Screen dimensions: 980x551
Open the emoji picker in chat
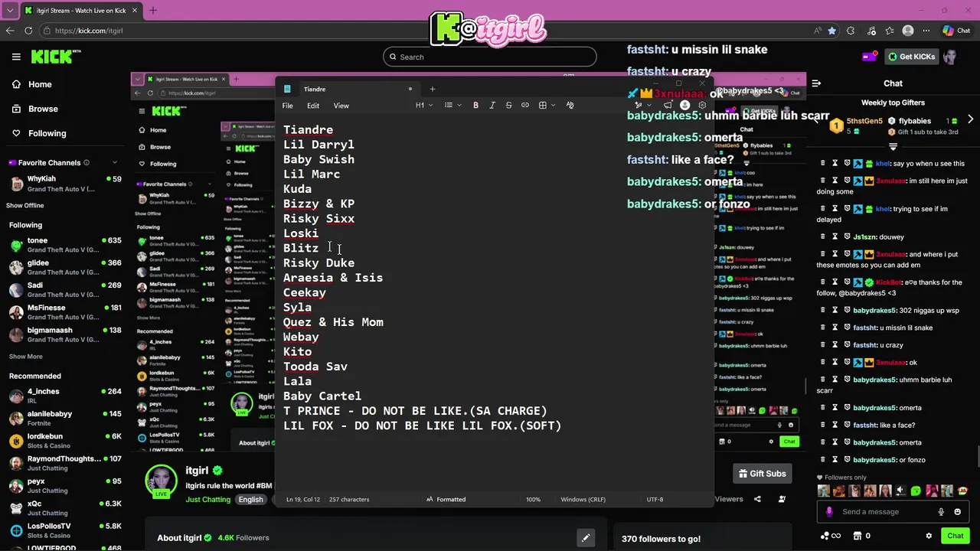pyautogui.click(x=958, y=512)
